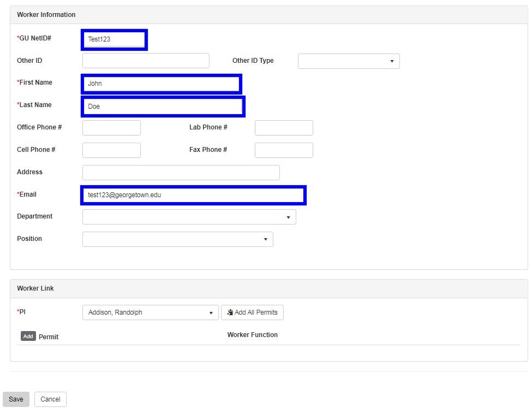Click the Position field label
Screen dimensions: 532x413
(29, 239)
